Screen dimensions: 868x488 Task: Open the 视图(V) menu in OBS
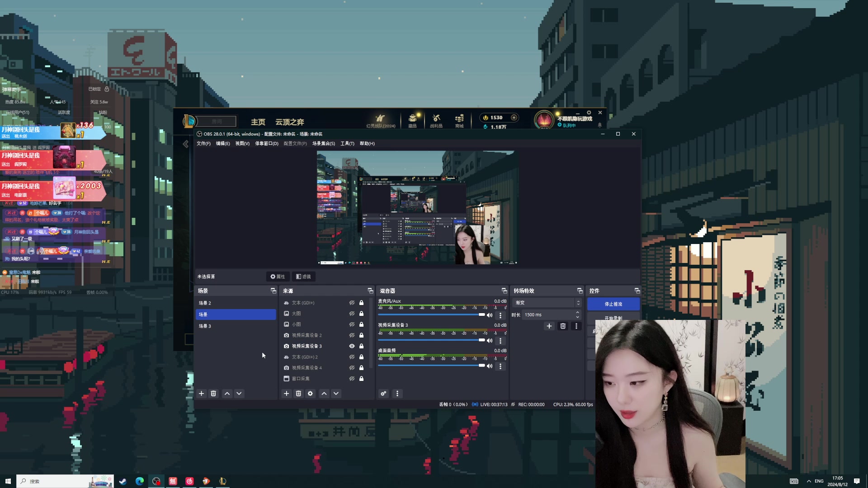[242, 144]
